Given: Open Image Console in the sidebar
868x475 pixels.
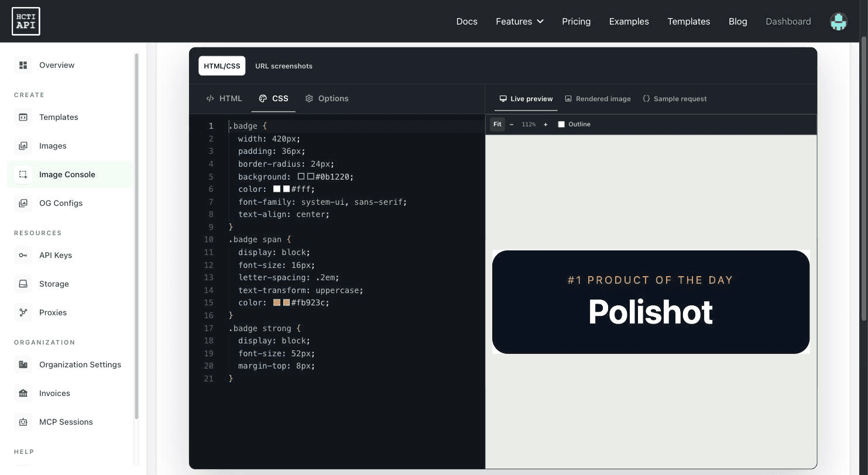Looking at the screenshot, I should coord(70,174).
